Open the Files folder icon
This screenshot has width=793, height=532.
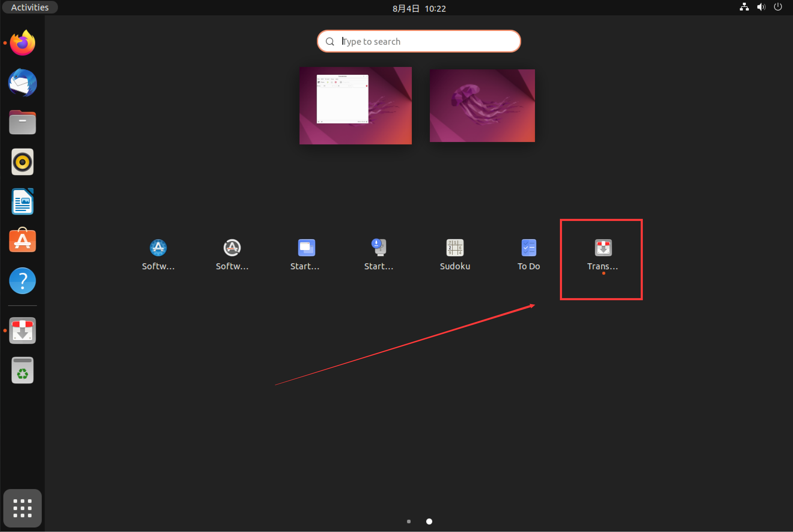[x=23, y=122]
